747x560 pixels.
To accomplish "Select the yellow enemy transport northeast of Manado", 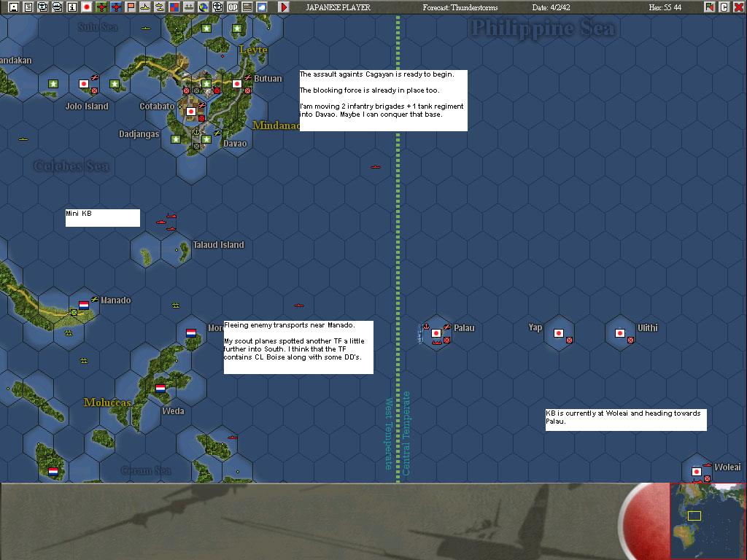I will (x=176, y=306).
